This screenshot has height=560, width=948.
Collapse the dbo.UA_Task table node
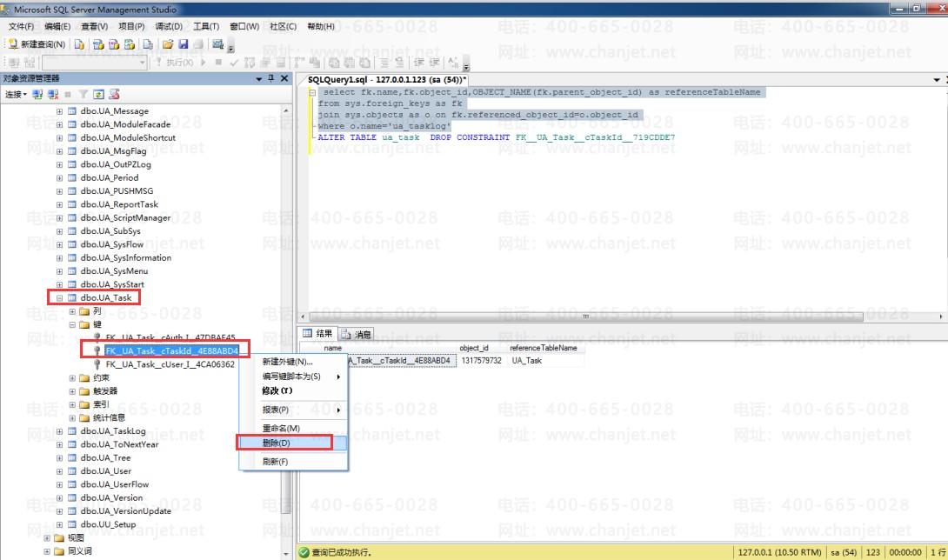(x=60, y=297)
